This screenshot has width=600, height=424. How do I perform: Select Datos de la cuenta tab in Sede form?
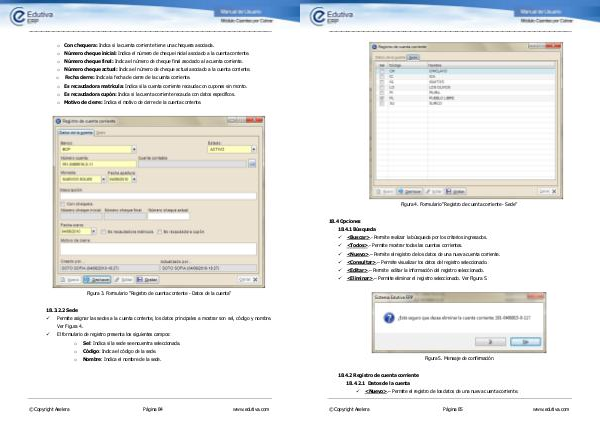(x=392, y=57)
